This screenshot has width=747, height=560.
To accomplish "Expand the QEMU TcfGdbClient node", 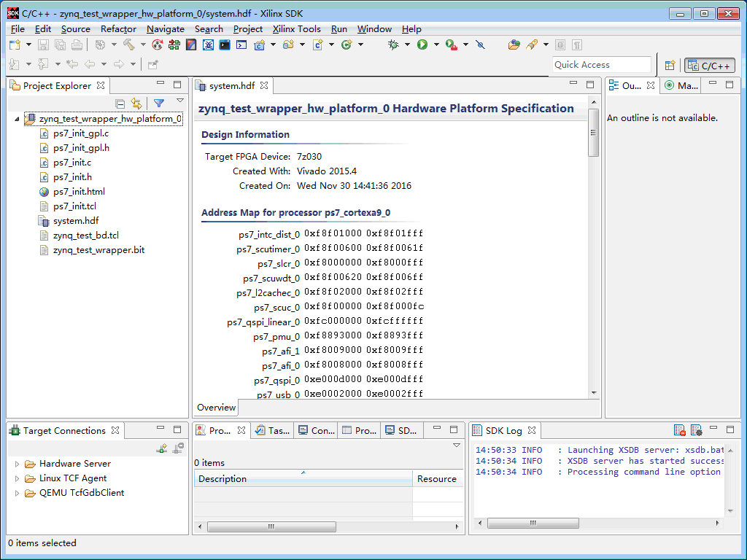I will [17, 494].
